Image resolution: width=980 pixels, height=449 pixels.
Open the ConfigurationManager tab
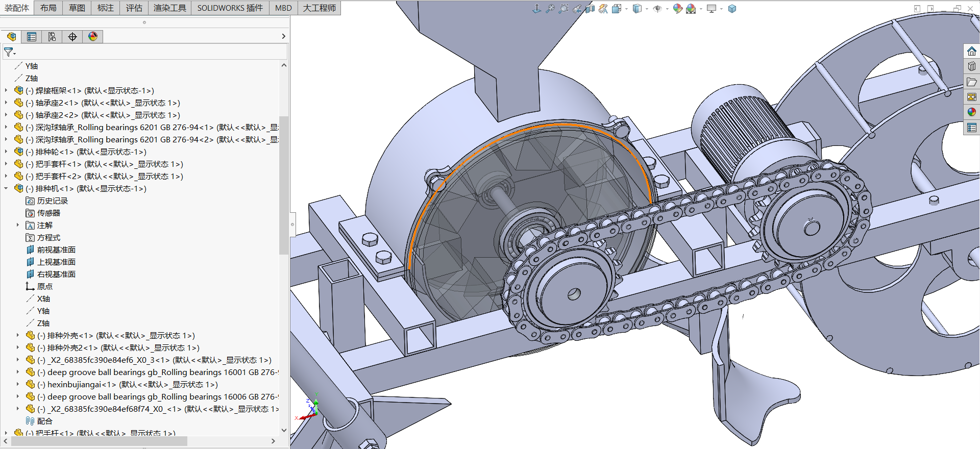[52, 37]
